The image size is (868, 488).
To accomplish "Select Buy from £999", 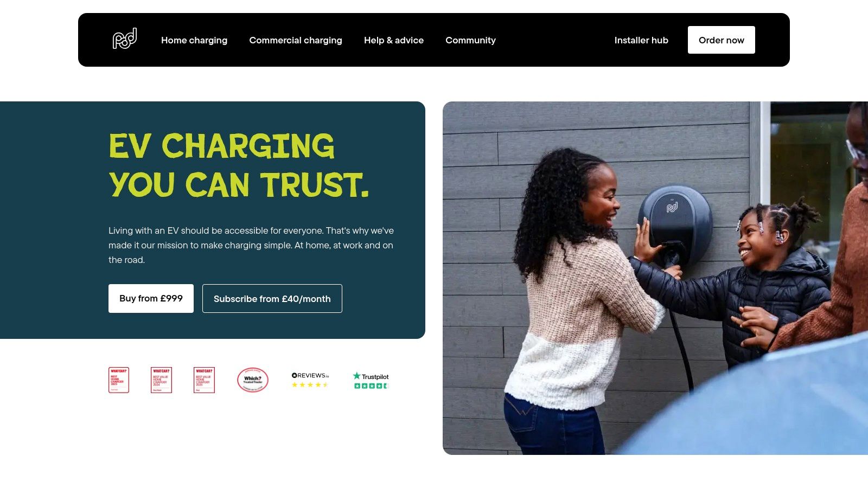I will tap(151, 298).
